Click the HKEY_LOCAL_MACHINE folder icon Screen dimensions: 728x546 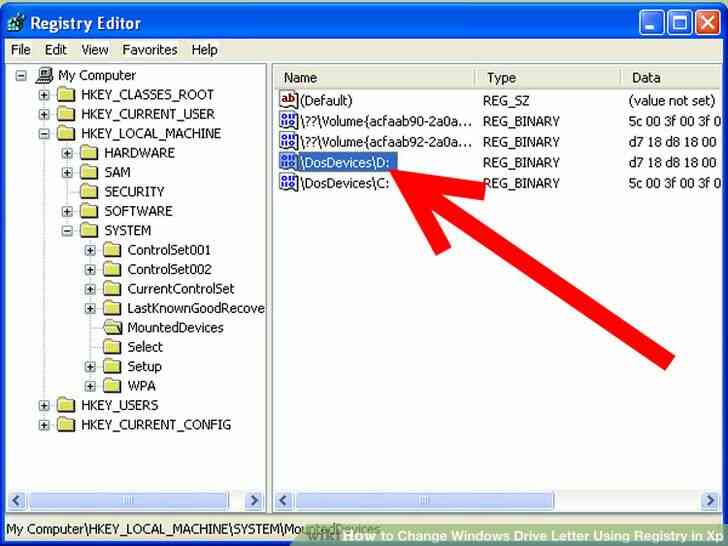66,134
